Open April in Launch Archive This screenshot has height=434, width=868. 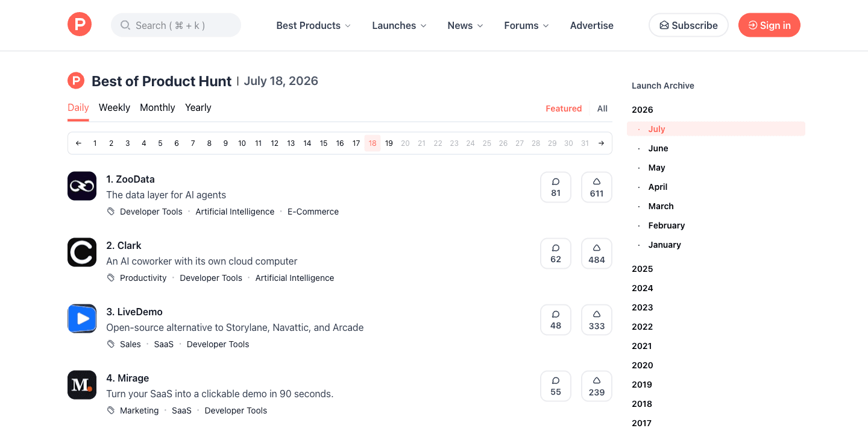click(x=658, y=187)
